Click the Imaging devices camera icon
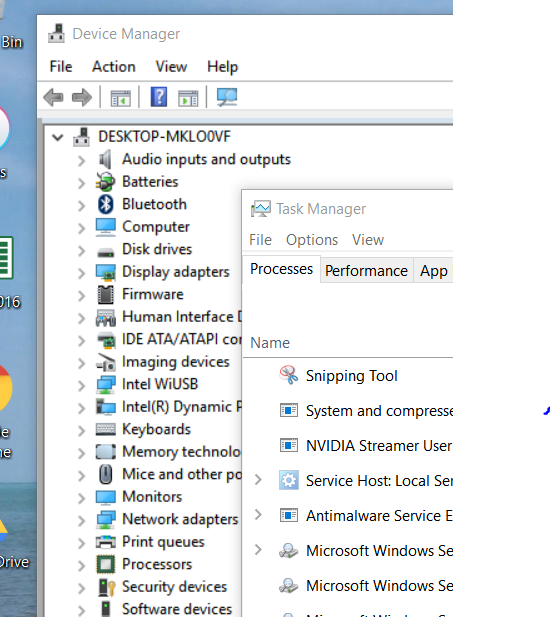Image resolution: width=550 pixels, height=617 pixels. (106, 362)
